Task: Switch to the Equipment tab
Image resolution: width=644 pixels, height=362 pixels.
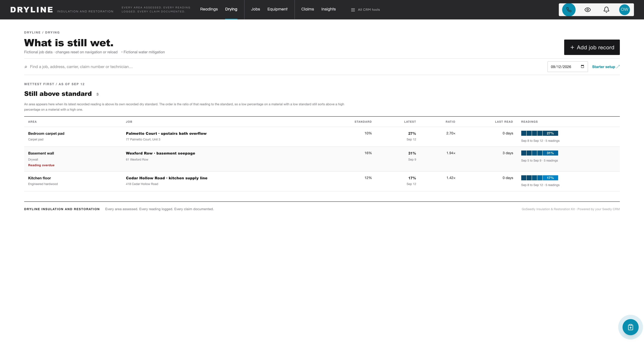Action: [277, 9]
